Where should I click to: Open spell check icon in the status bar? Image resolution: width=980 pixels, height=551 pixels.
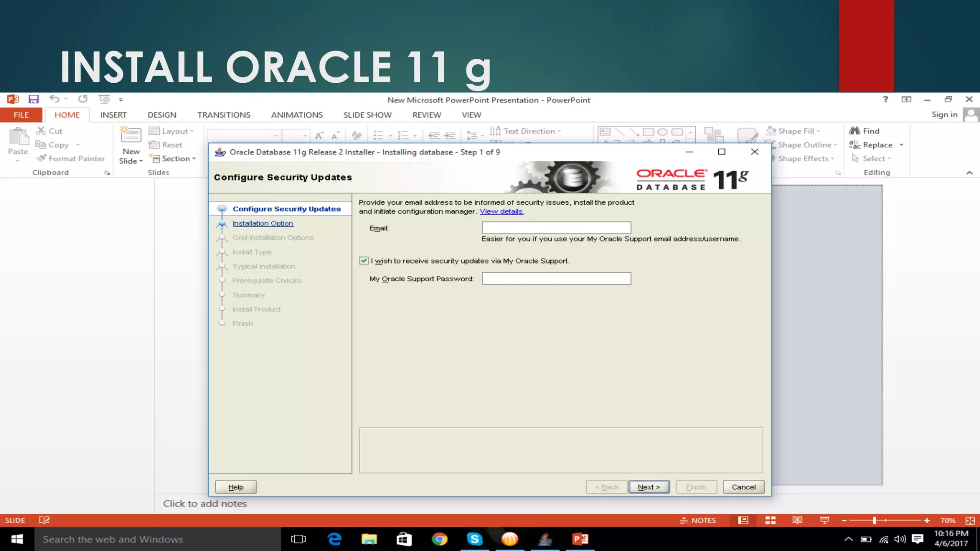45,520
